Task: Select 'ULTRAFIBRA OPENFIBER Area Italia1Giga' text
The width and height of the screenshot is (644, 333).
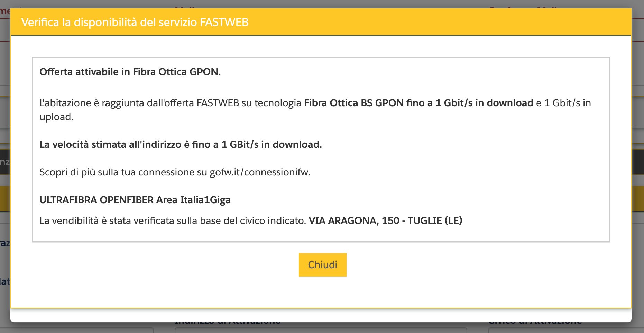Action: [135, 200]
